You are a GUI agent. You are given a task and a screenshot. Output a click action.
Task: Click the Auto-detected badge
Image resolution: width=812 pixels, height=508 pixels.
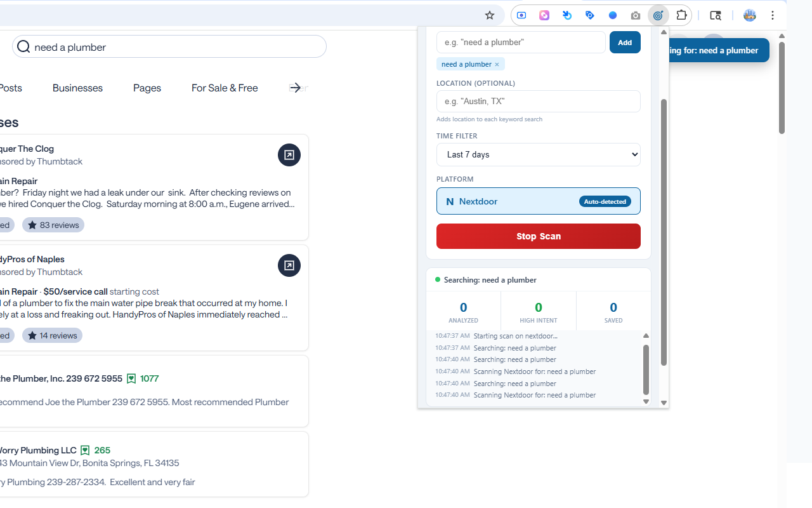pos(605,201)
